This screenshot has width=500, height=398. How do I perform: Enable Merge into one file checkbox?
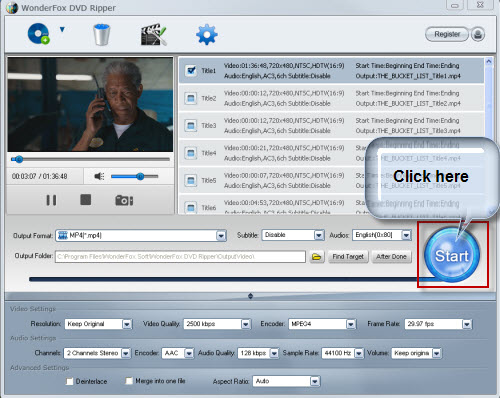[x=129, y=381]
